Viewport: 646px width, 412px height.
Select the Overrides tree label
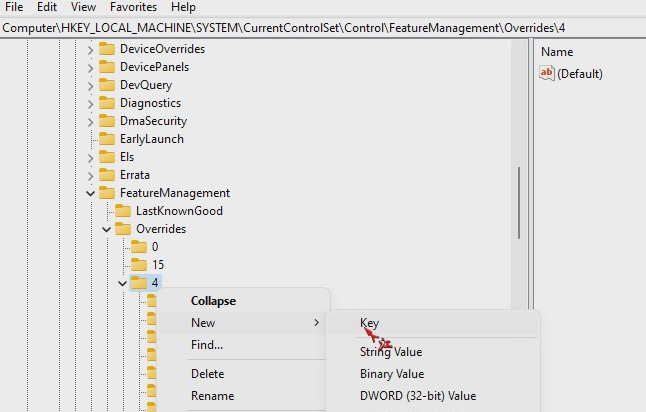tap(161, 229)
